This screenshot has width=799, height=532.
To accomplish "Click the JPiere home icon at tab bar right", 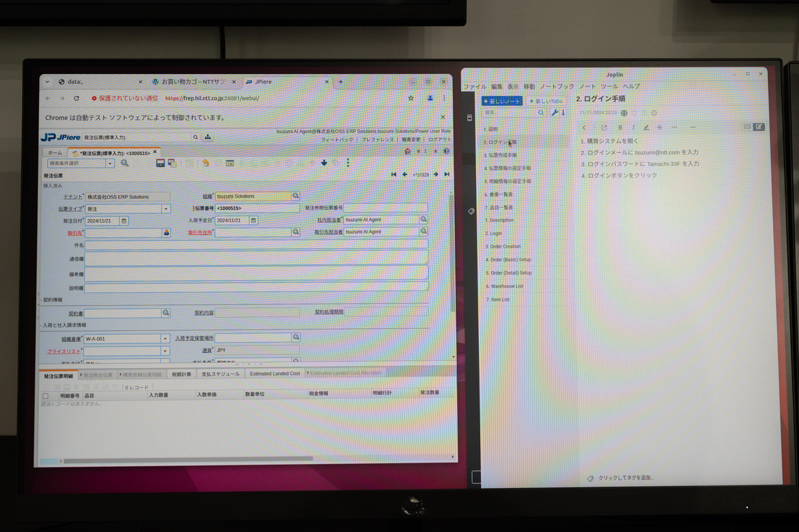I will [x=407, y=151].
